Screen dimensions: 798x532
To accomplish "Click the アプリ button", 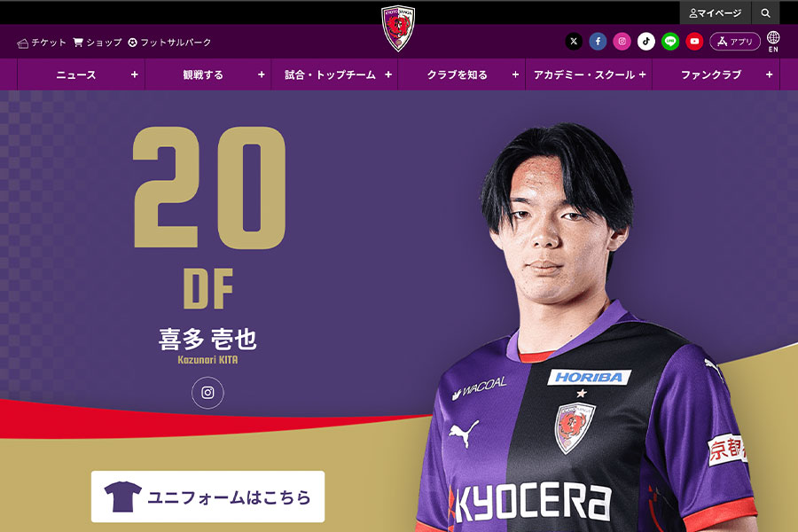I will coord(735,42).
